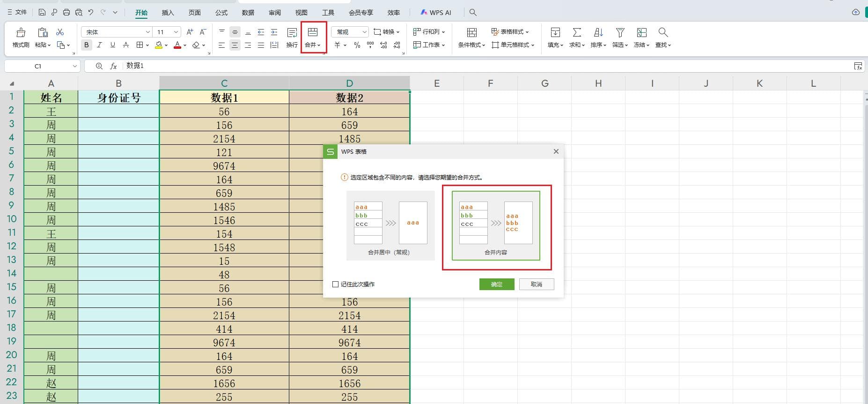Click Decrease Indent icon
The width and height of the screenshot is (868, 404).
(x=261, y=32)
